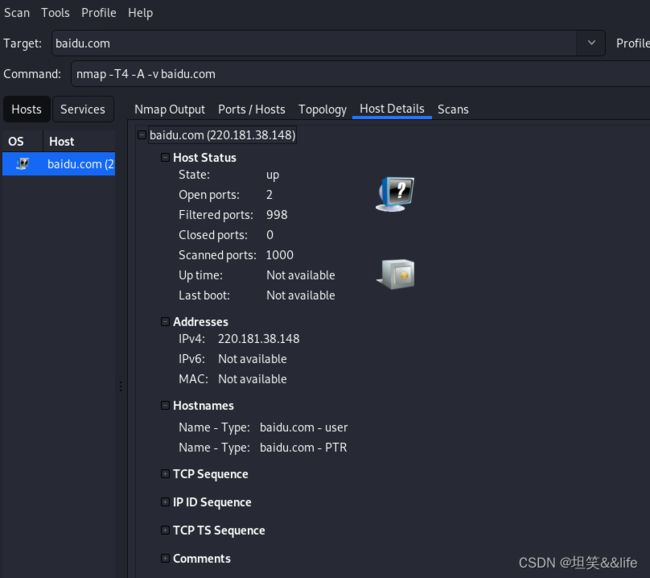Click the Host column header
This screenshot has width=650, height=578.
(62, 141)
